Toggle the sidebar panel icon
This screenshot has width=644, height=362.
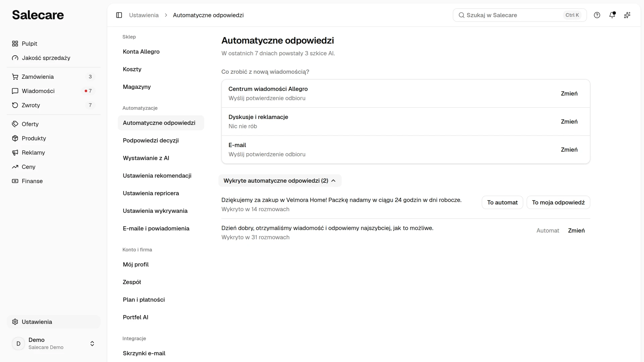[x=119, y=15]
